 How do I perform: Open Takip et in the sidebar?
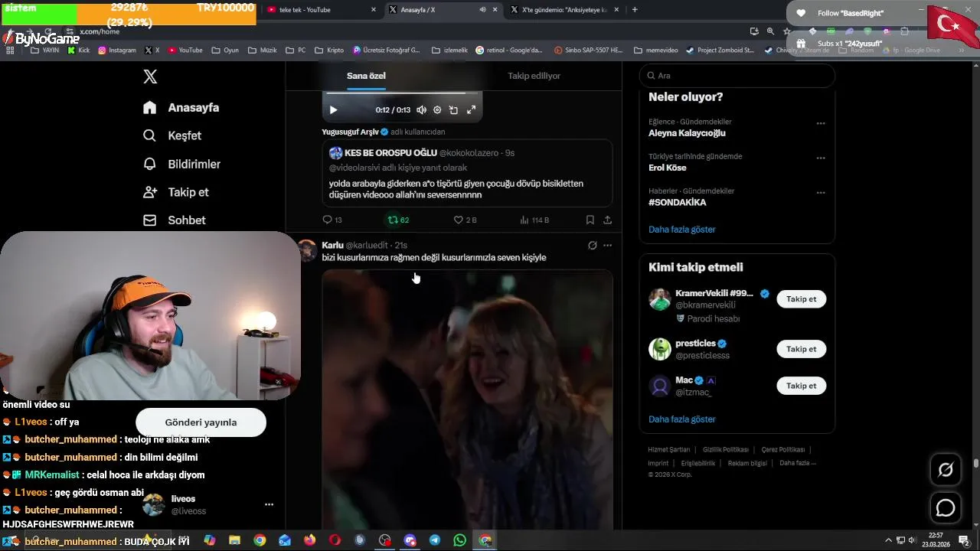click(176, 192)
